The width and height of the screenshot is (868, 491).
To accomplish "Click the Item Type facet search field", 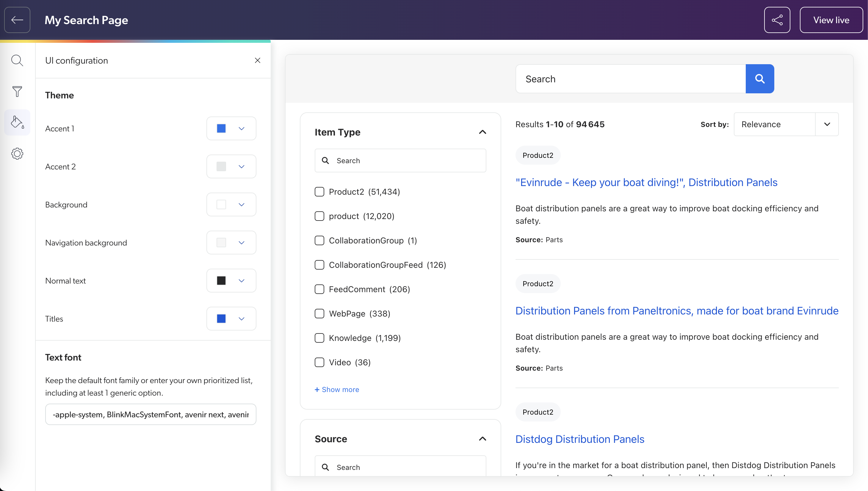I will tap(400, 160).
